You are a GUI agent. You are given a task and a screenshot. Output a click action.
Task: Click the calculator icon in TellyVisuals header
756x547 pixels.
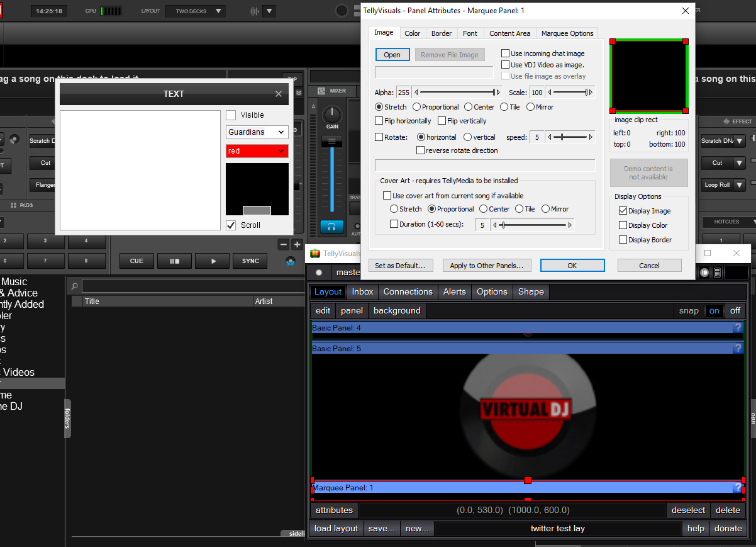click(x=717, y=273)
